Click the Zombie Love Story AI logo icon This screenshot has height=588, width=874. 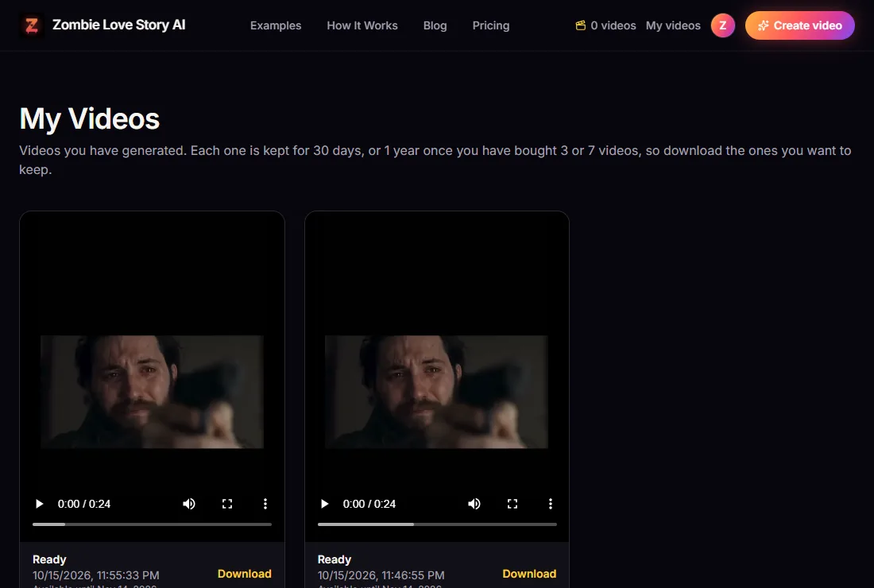coord(32,25)
